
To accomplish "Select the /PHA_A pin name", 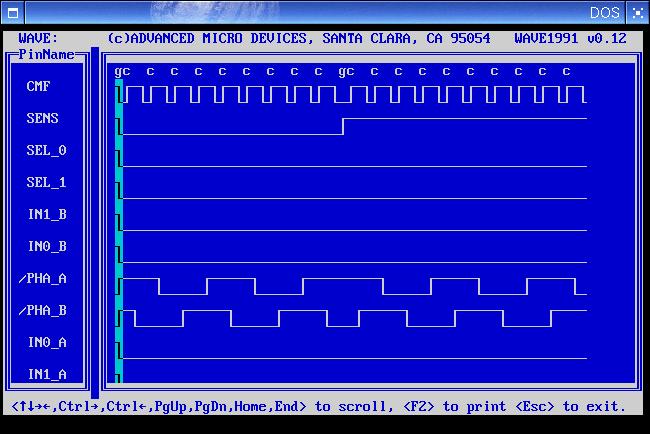I will [43, 278].
